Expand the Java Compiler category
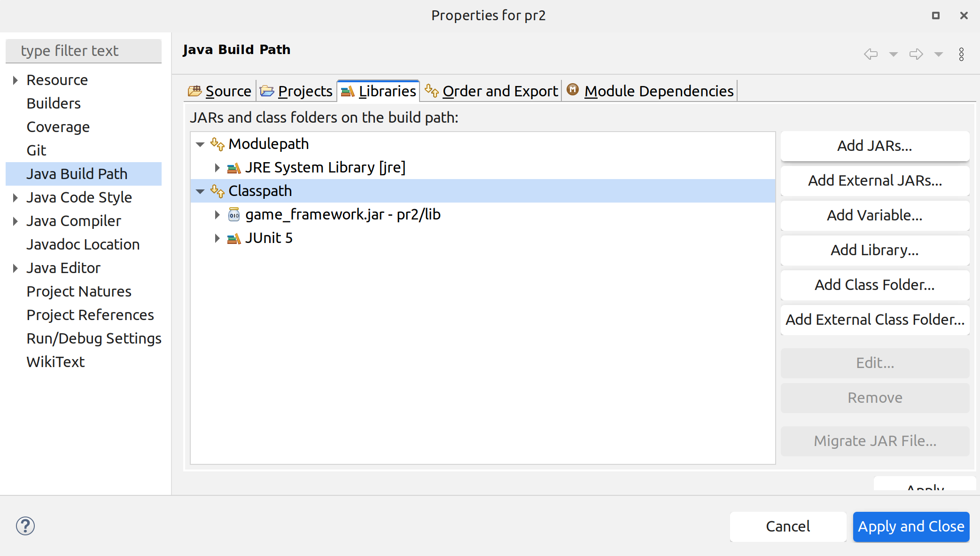Image resolution: width=980 pixels, height=556 pixels. pos(15,221)
